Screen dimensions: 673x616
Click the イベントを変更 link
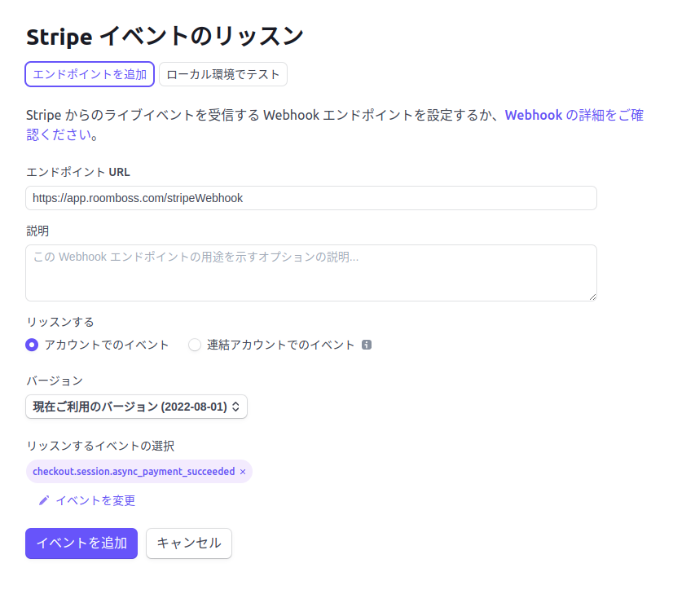[x=95, y=500]
